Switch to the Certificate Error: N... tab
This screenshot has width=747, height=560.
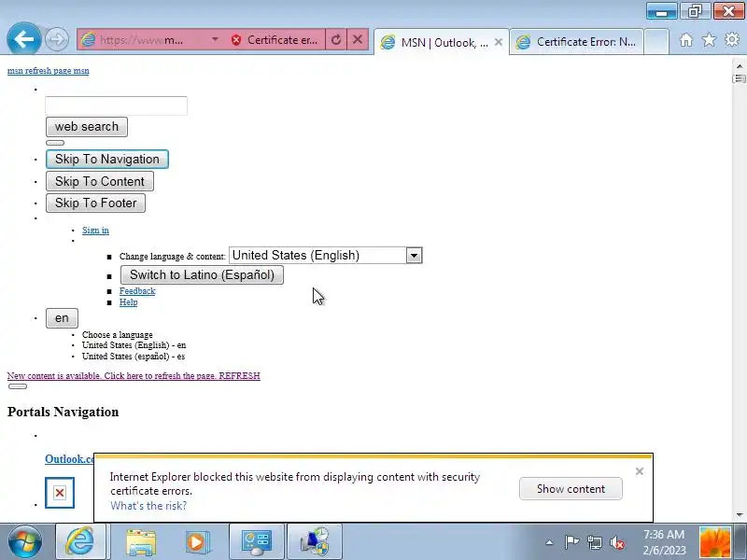pos(576,42)
